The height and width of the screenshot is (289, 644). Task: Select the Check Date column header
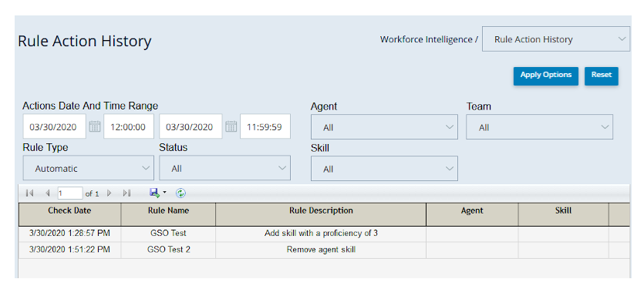click(x=70, y=214)
